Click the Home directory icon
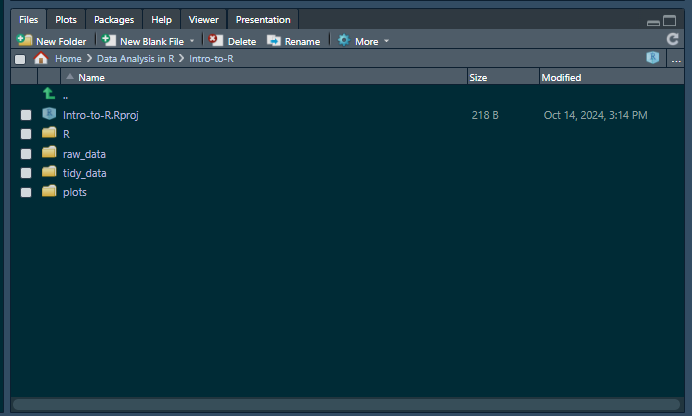 click(x=41, y=59)
